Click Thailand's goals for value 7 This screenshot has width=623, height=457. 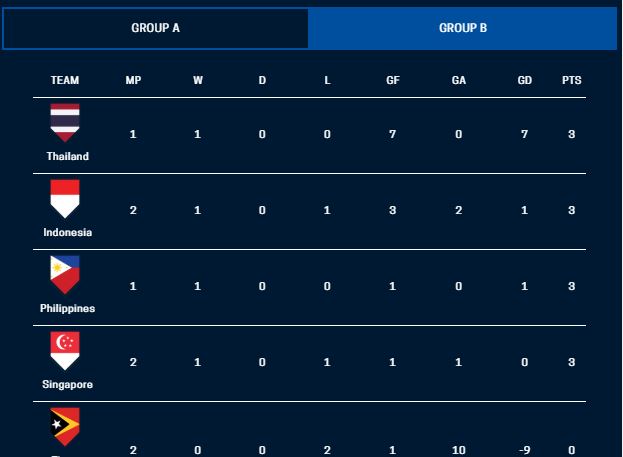pos(392,134)
